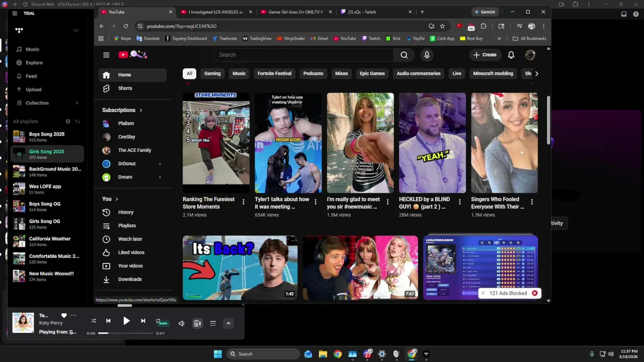Open Tyler1 talks about meeting short
The width and height of the screenshot is (644, 362).
coord(288,143)
